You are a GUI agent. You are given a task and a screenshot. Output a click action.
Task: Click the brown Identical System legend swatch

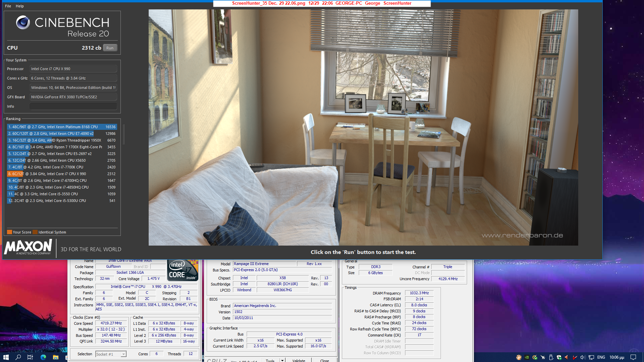coord(35,232)
